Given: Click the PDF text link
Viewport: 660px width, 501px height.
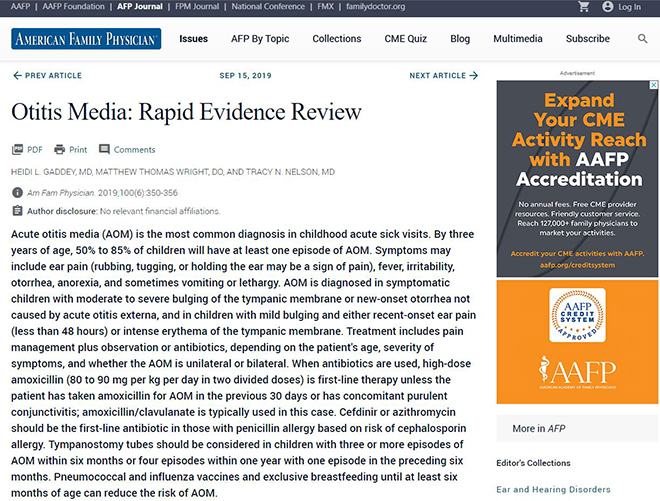Looking at the screenshot, I should (x=35, y=149).
